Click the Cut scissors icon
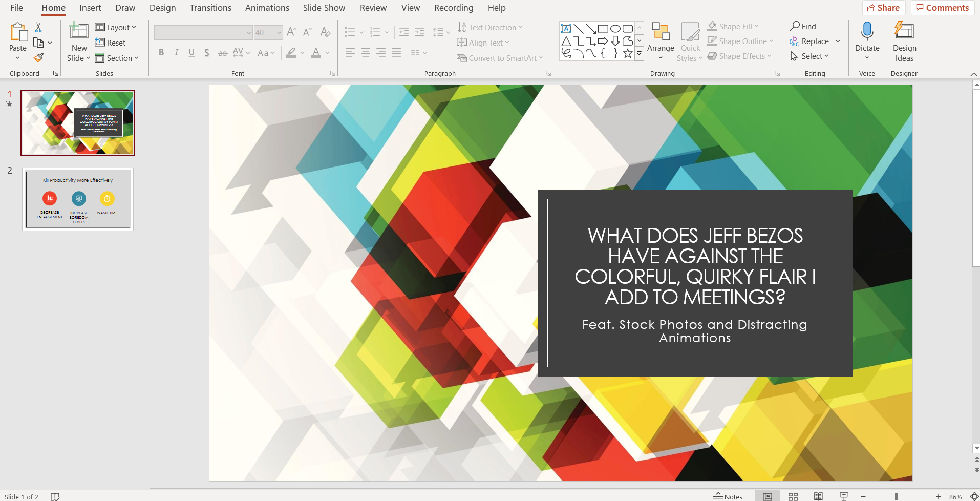The image size is (980, 501). 38,28
